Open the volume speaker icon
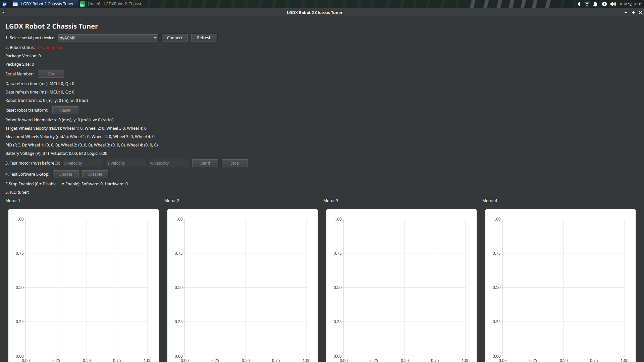Screen dimensions: 644x362 pos(613,4)
